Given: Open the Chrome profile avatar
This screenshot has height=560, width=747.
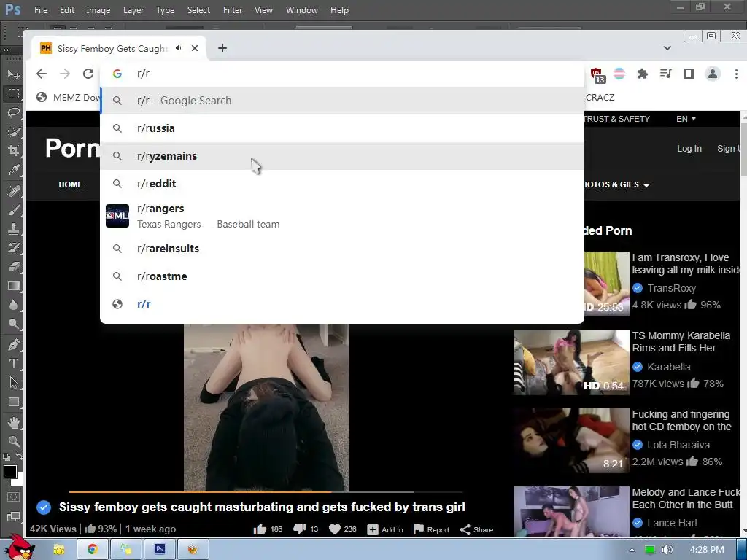Looking at the screenshot, I should click(713, 74).
